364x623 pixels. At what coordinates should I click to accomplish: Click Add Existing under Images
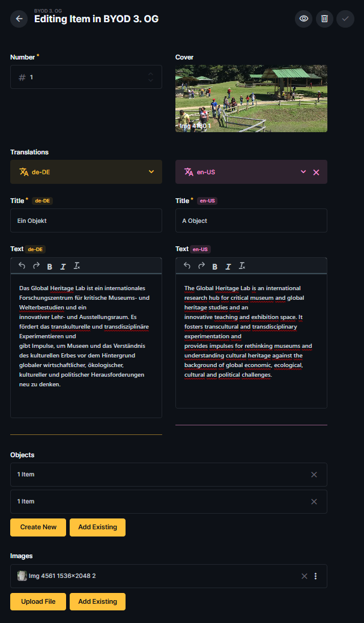[97, 601]
